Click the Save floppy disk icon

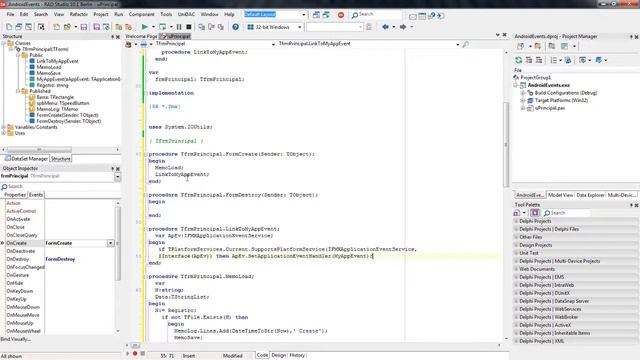(x=84, y=27)
